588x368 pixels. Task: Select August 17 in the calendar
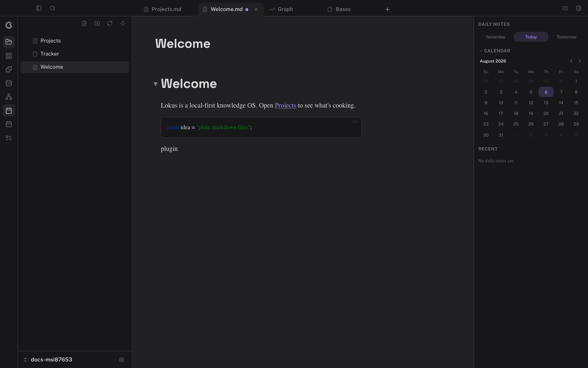point(501,113)
